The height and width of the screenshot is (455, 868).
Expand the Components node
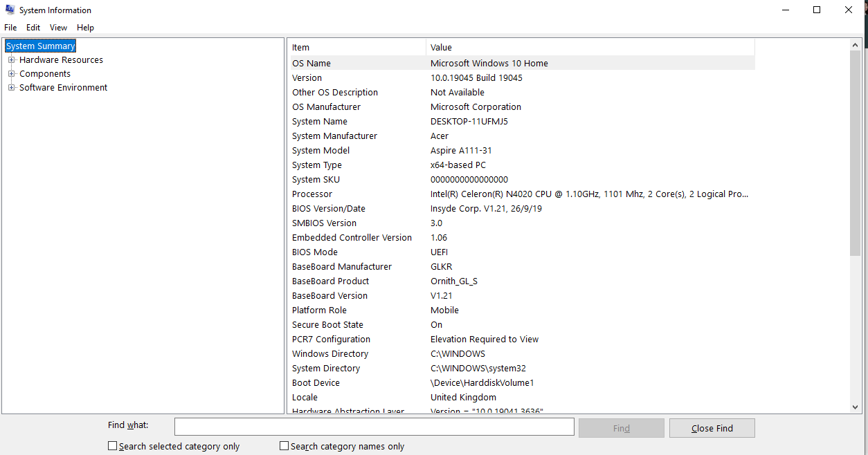pyautogui.click(x=12, y=74)
